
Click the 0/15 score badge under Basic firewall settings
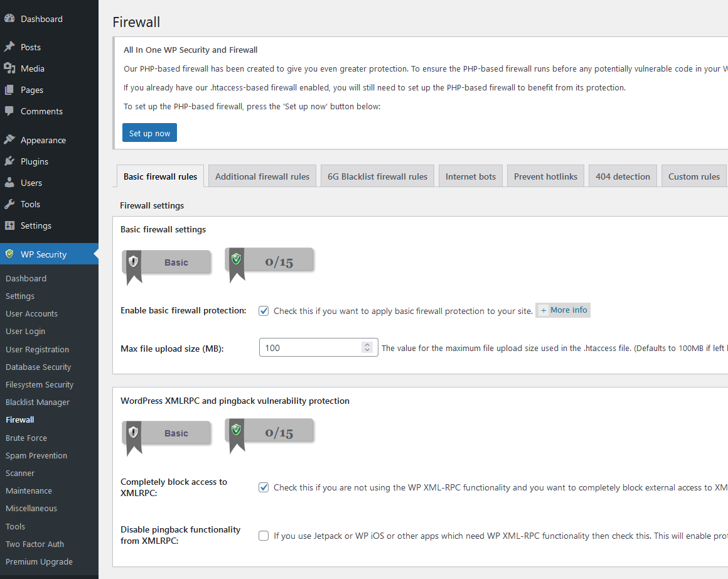(269, 264)
